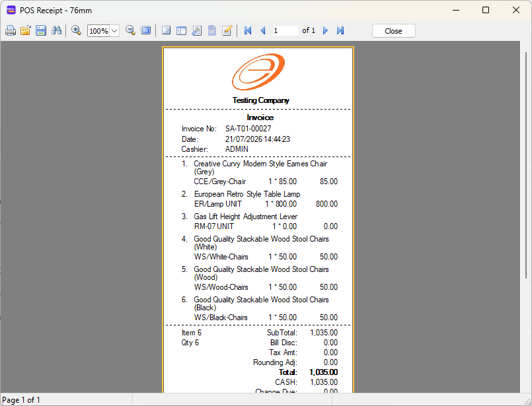Open page setup wrench icon

tap(196, 31)
